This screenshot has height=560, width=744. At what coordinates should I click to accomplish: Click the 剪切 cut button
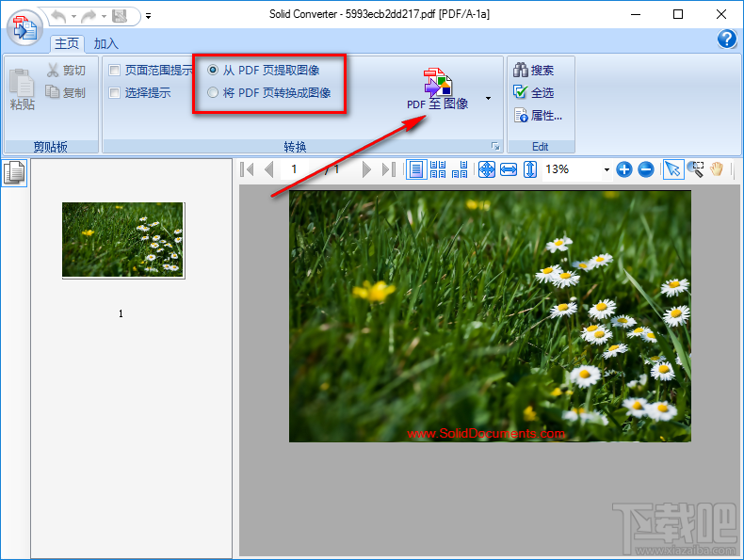pyautogui.click(x=66, y=71)
